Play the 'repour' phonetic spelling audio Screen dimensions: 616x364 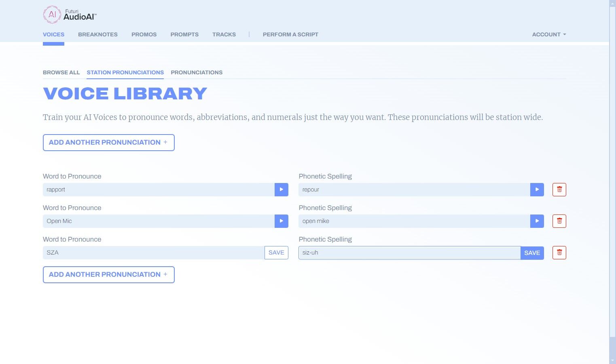point(537,189)
